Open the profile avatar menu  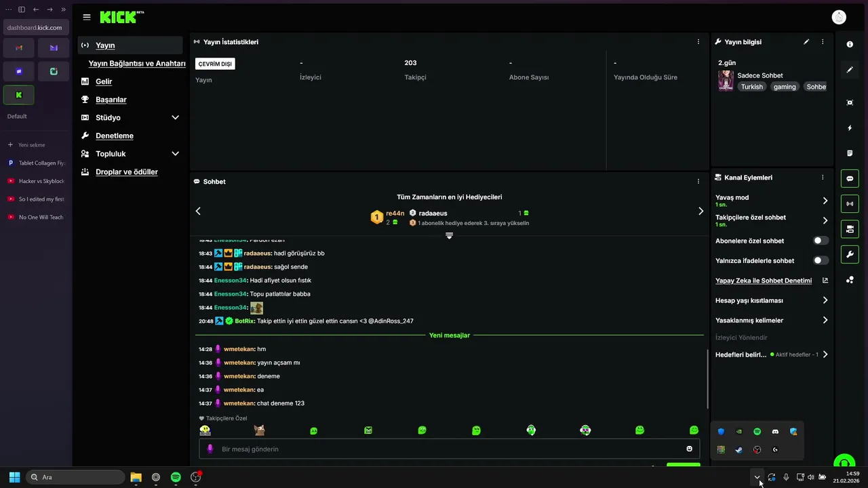coord(839,17)
